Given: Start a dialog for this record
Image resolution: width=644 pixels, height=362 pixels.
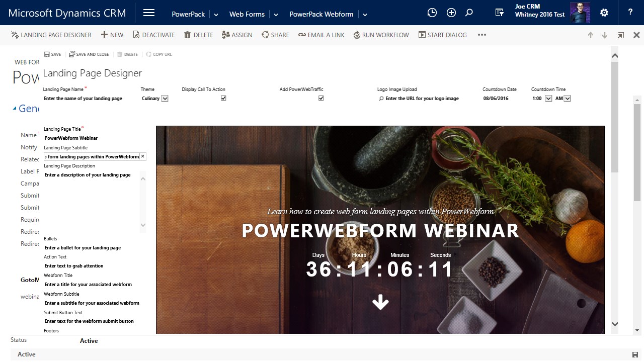Looking at the screenshot, I should pos(443,35).
